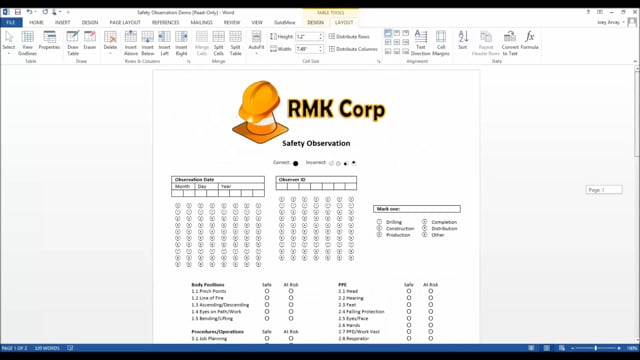
Task: Select the Distribution radio bubble
Action: point(424,228)
